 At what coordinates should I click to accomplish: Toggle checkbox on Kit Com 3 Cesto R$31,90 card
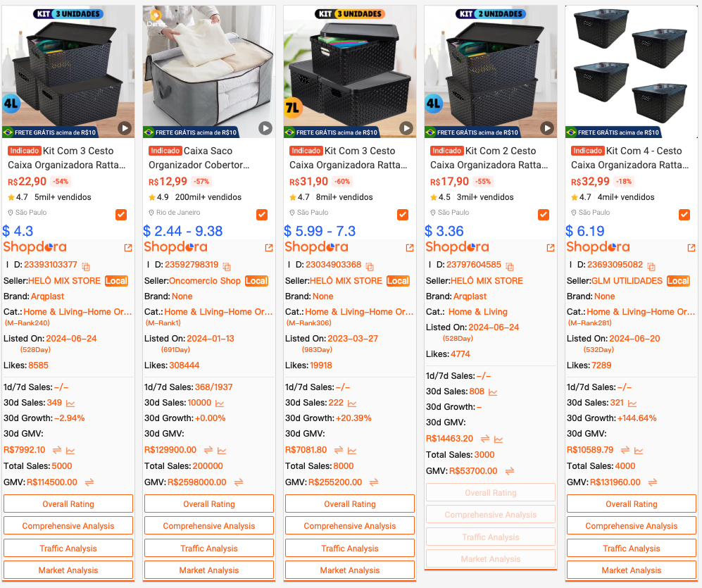[x=403, y=215]
